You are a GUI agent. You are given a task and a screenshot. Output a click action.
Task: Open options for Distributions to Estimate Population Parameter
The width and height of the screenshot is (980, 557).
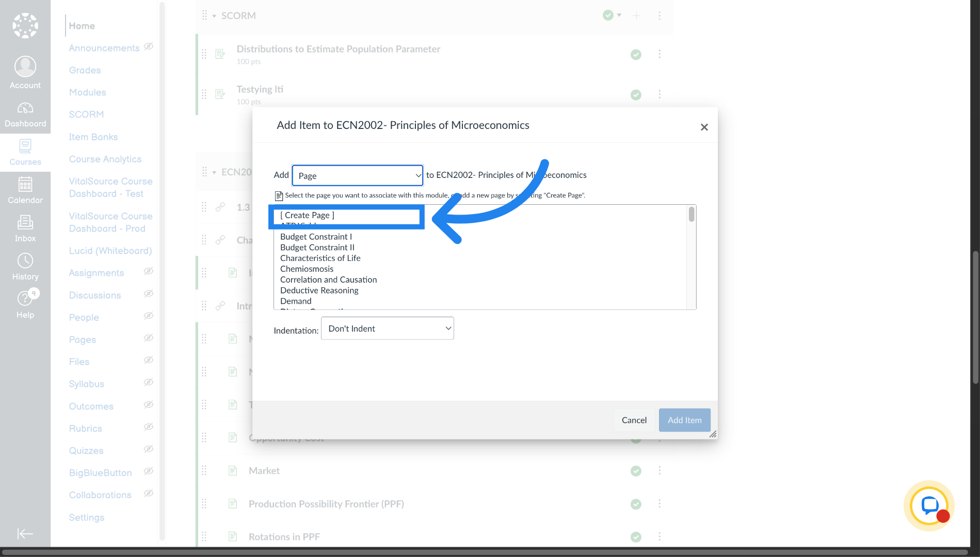point(660,54)
